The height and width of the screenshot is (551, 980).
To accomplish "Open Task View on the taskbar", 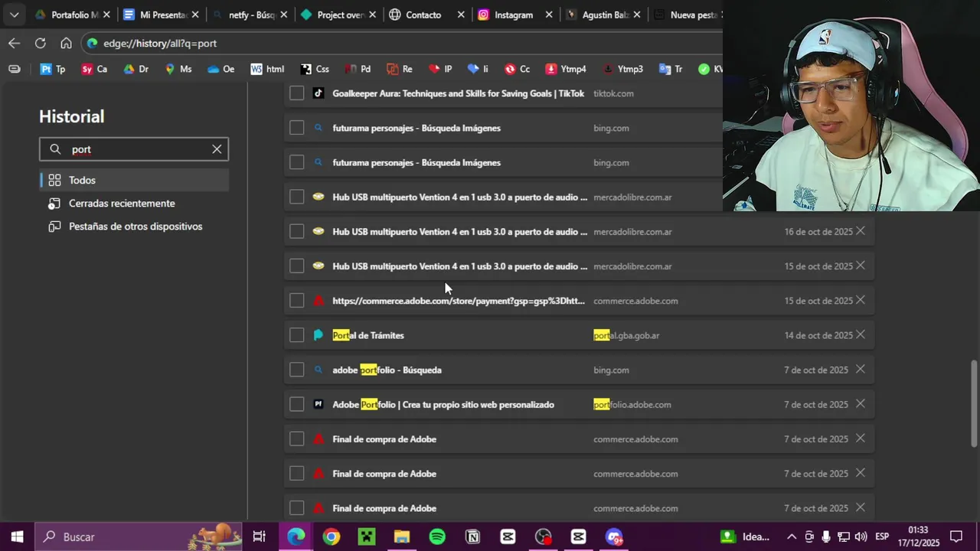I will [260, 537].
